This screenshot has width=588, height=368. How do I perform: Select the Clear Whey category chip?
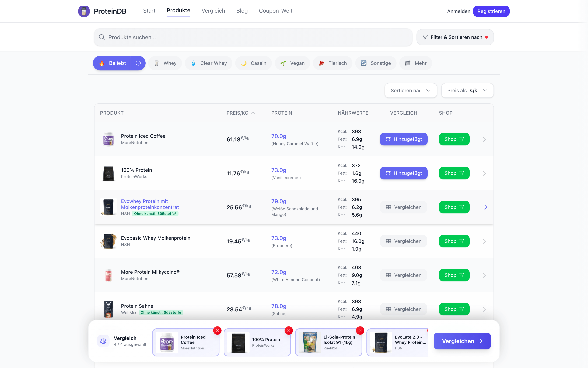[209, 63]
